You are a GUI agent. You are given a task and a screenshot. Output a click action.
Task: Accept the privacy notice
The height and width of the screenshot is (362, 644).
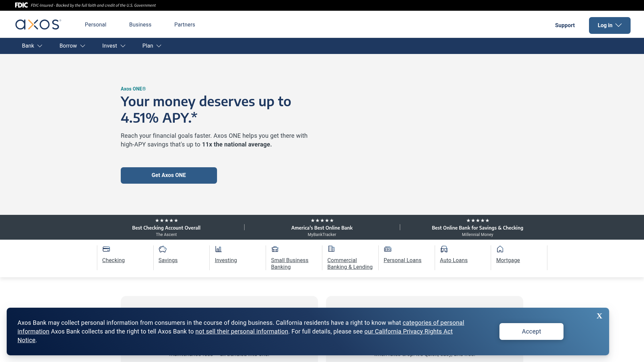coord(531,331)
